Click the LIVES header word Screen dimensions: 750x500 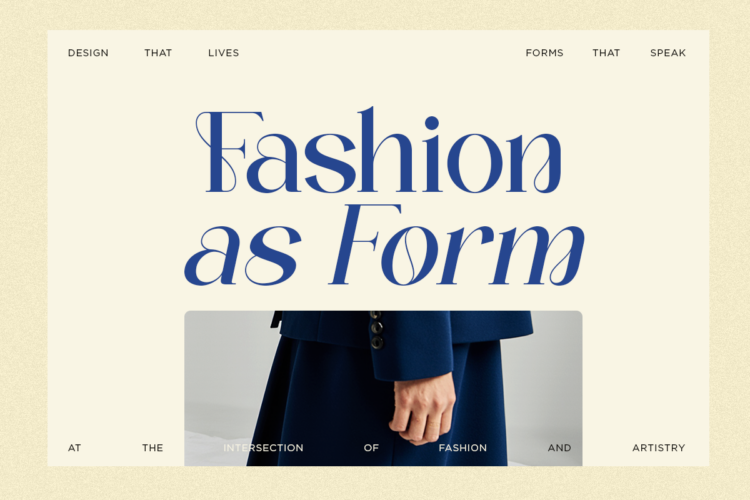223,53
